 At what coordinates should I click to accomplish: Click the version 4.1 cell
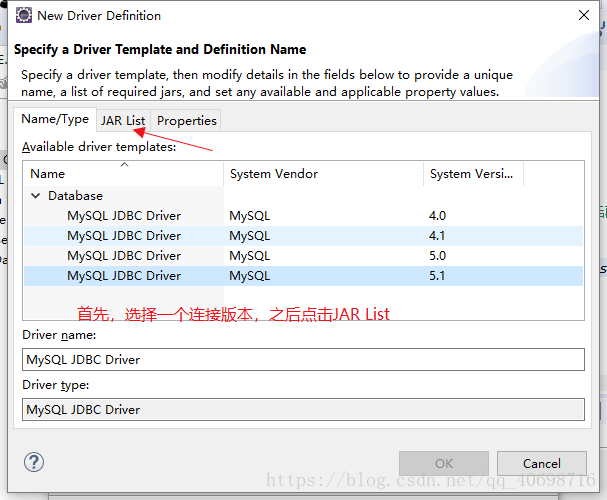(x=437, y=236)
